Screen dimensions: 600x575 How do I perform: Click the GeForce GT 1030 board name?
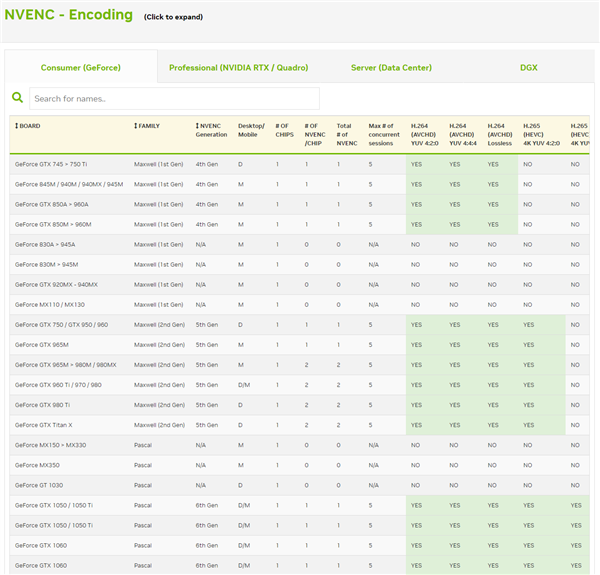[42, 485]
